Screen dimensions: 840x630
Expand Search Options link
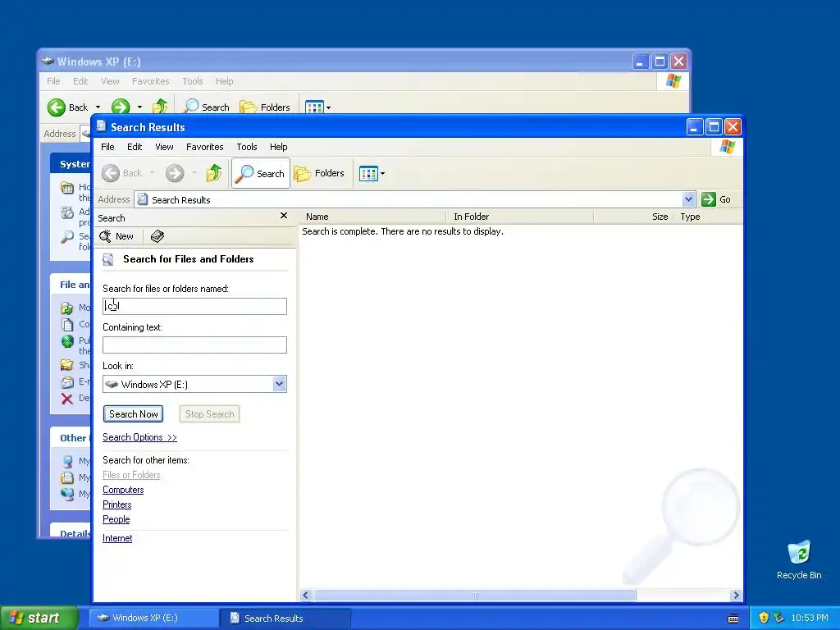(139, 437)
